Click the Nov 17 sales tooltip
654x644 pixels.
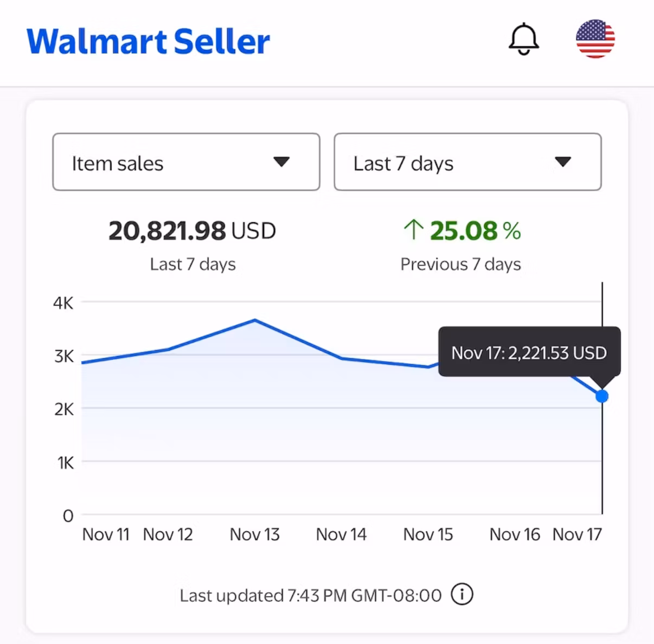(529, 353)
